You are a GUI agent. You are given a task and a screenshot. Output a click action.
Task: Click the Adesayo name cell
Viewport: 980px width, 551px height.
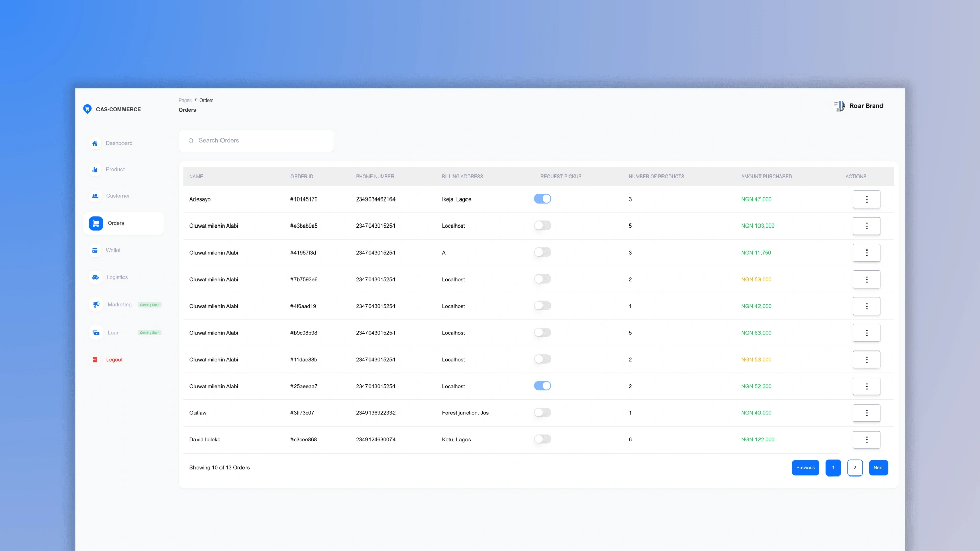click(200, 199)
